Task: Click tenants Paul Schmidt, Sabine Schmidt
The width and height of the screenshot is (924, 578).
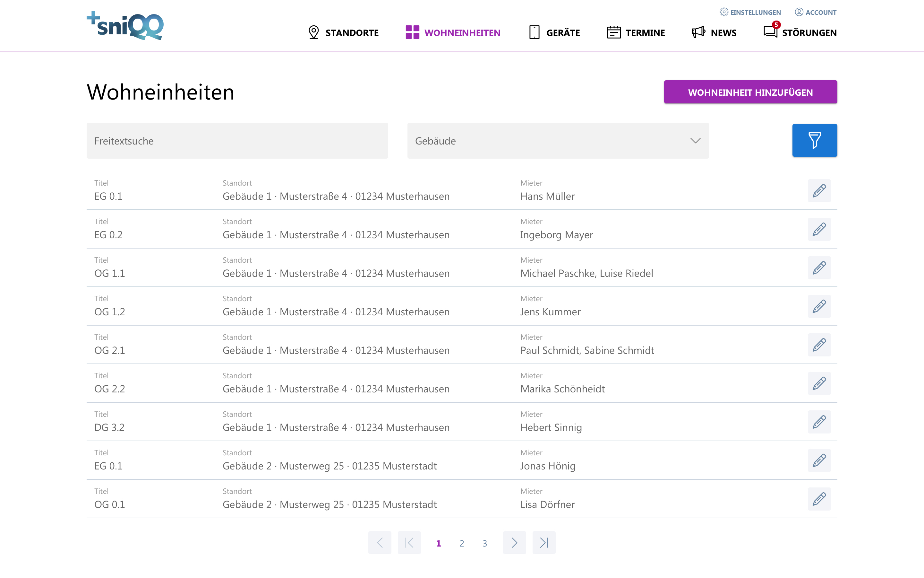Action: coord(587,351)
